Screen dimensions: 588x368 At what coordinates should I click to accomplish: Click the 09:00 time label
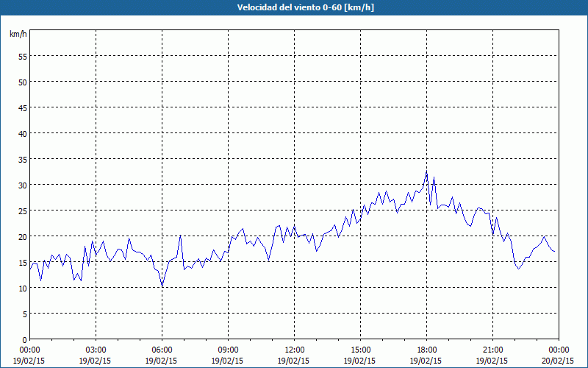(x=228, y=350)
